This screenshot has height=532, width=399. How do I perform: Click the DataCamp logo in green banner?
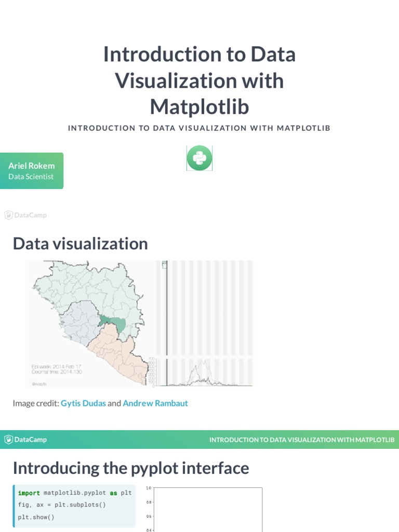[x=25, y=440]
